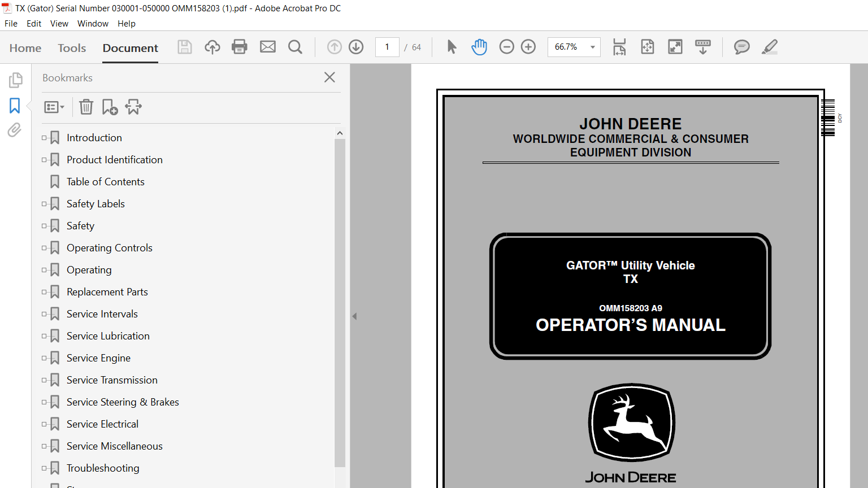This screenshot has width=868, height=488.
Task: Expand the Service Intervals bookmark
Action: (44, 314)
